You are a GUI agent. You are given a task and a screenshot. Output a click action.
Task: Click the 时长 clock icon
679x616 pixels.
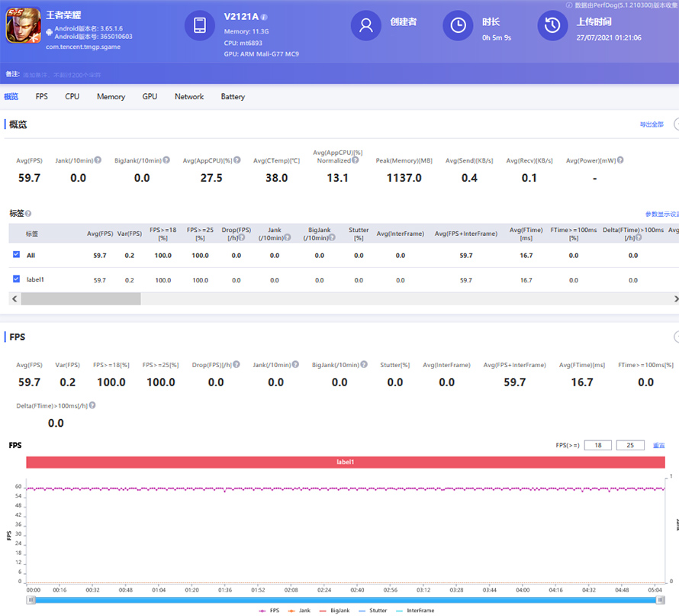point(458,25)
